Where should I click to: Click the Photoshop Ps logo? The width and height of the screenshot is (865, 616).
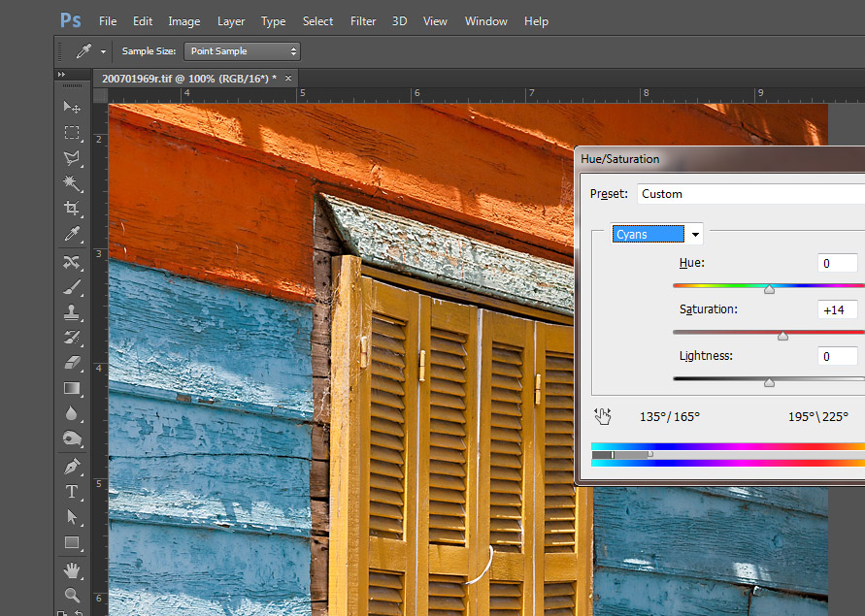tap(71, 21)
